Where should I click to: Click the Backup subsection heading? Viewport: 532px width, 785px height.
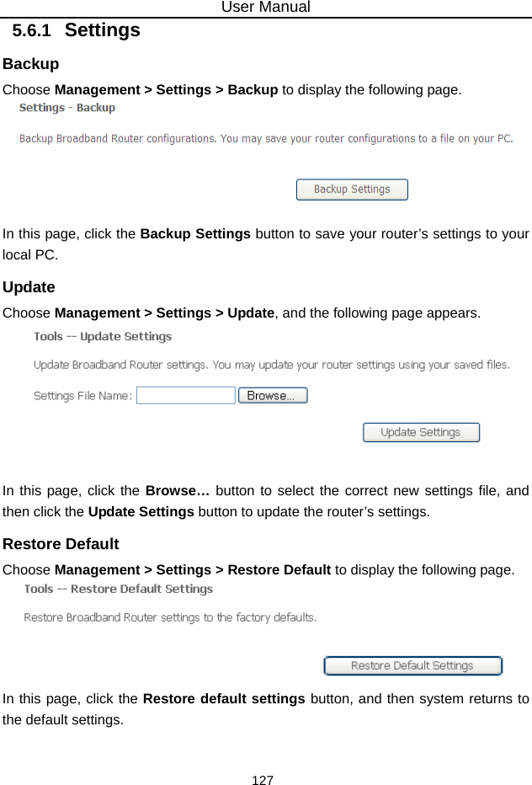tap(30, 64)
